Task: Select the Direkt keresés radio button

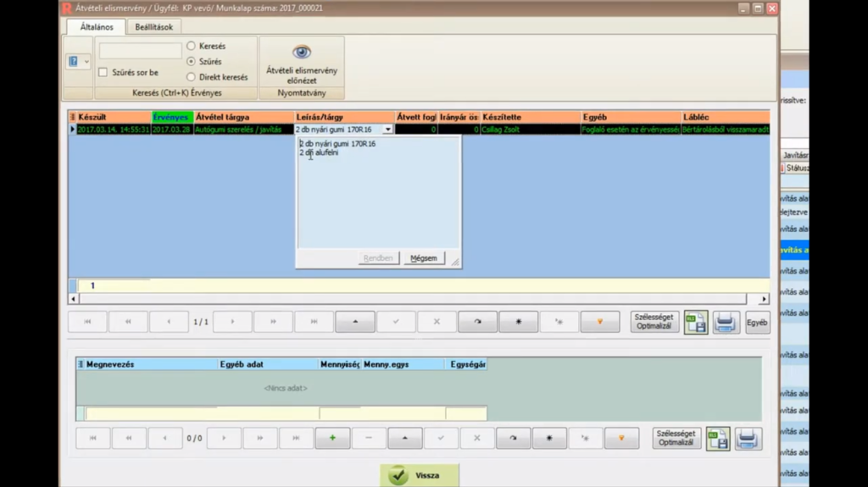Action: click(x=191, y=77)
